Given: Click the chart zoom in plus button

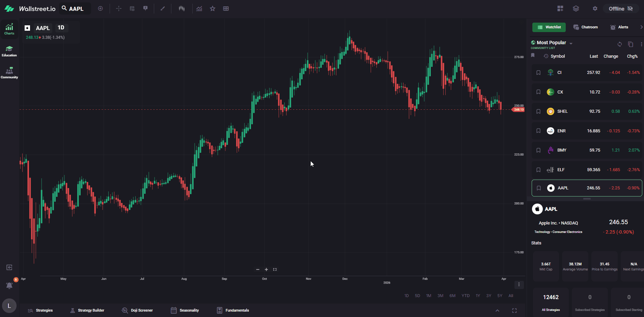Looking at the screenshot, I should (x=266, y=269).
